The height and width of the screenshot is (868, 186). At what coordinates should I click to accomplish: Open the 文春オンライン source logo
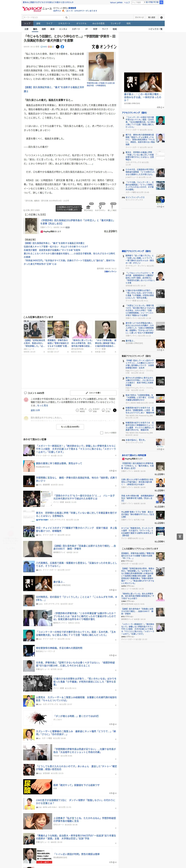(104, 47)
